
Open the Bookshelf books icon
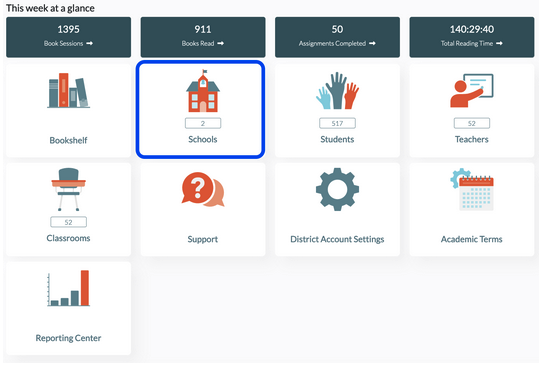[x=68, y=90]
